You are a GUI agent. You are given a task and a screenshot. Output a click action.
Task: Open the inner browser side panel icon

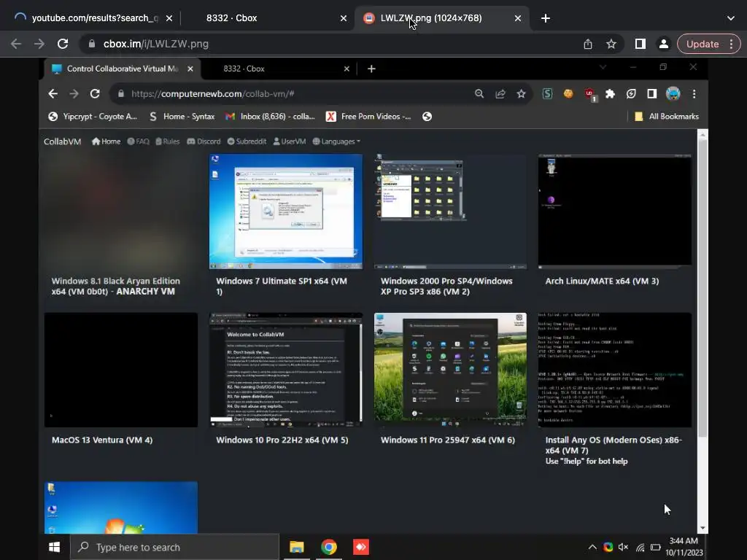tap(652, 94)
